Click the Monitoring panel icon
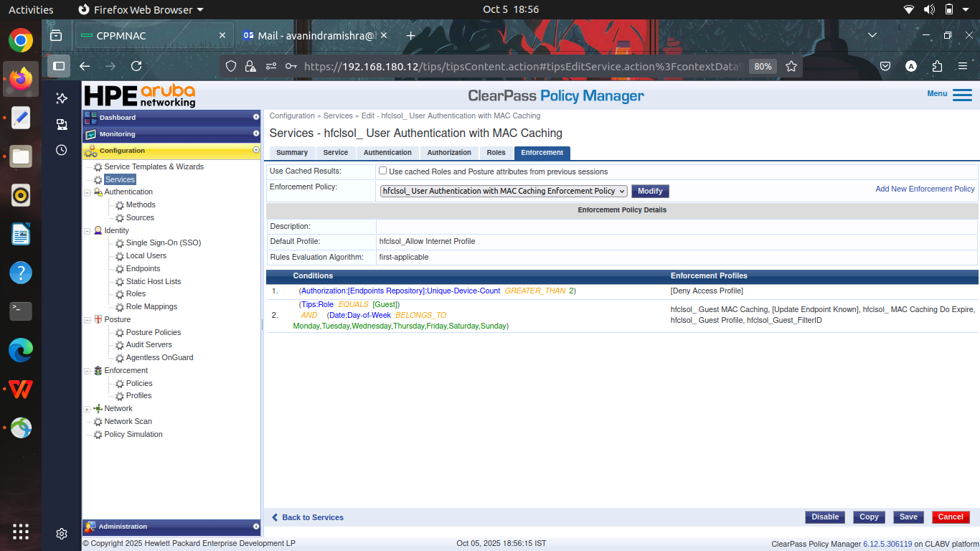The width and height of the screenshot is (980, 551). tap(90, 134)
